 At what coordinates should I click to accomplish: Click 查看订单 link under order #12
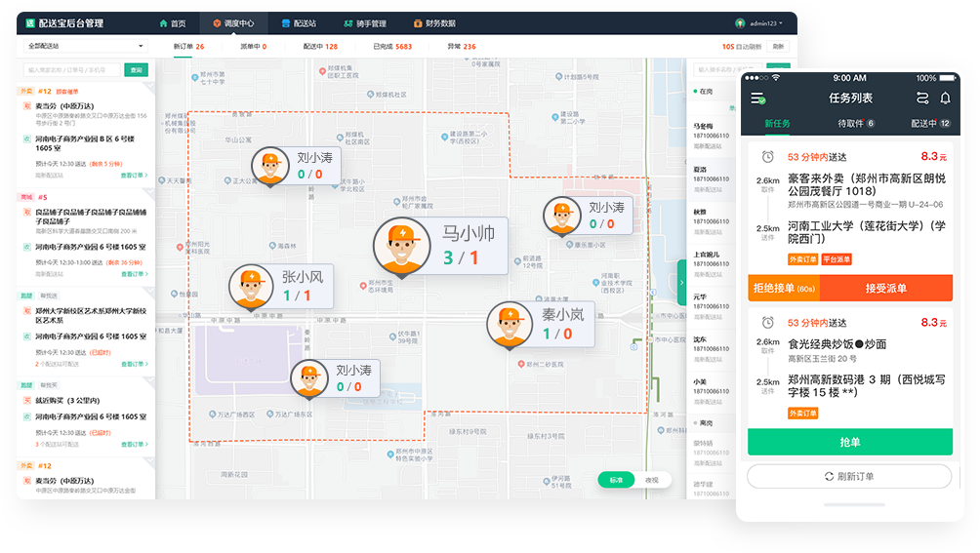coord(134,176)
